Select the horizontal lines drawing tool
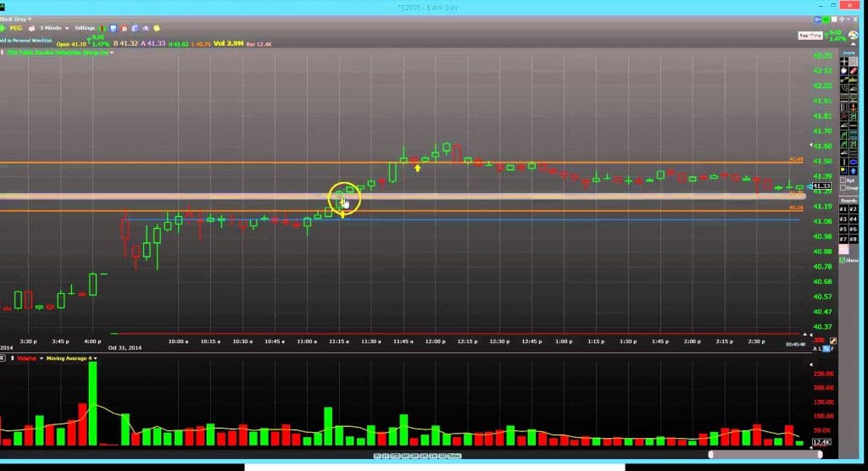868x471 pixels. click(x=844, y=97)
